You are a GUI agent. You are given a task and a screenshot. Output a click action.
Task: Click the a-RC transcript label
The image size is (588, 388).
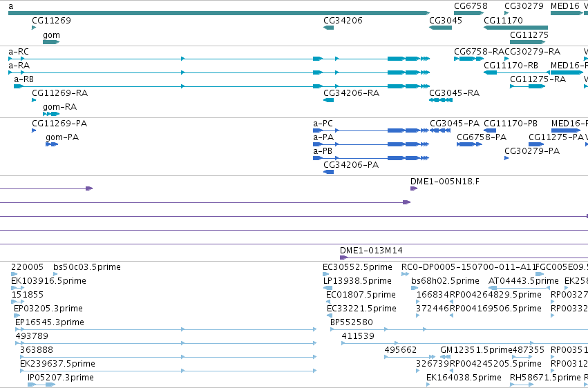(19, 52)
